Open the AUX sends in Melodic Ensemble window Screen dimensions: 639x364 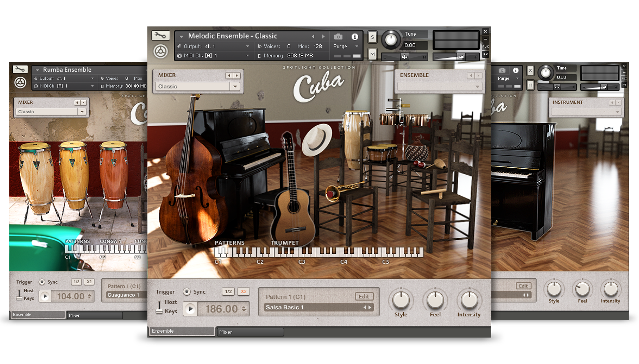click(x=485, y=46)
